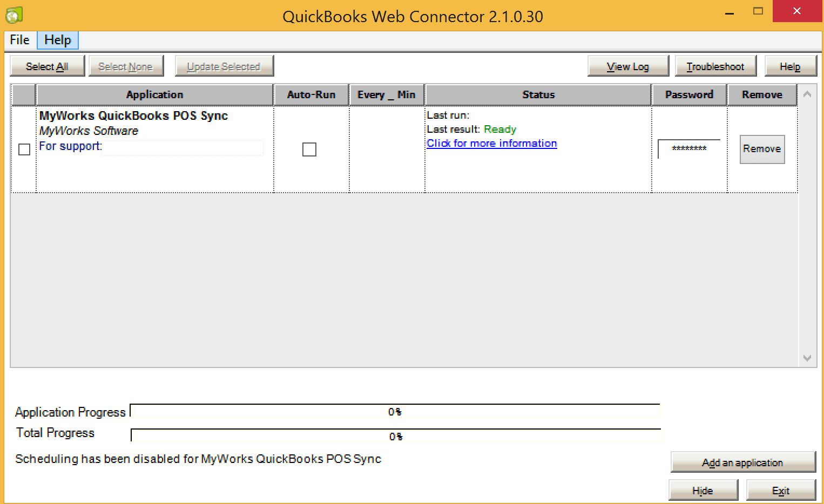This screenshot has width=824, height=504.
Task: Hide the Web Connector window with Hide button
Action: point(703,491)
